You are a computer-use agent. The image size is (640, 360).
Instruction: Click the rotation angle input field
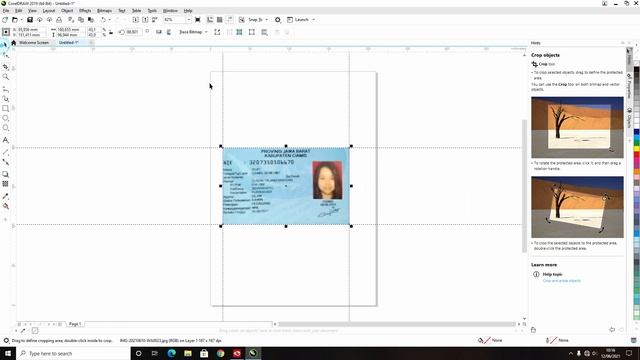pyautogui.click(x=133, y=32)
